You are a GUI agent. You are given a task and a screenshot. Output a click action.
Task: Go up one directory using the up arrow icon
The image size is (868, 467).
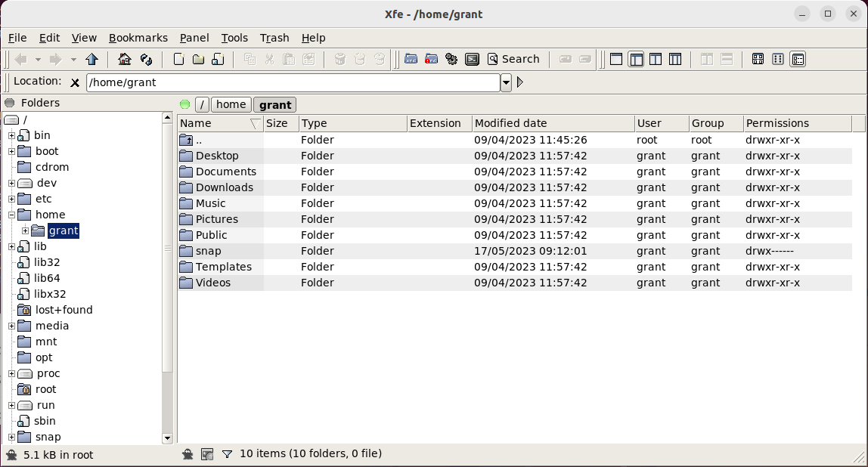coord(91,59)
